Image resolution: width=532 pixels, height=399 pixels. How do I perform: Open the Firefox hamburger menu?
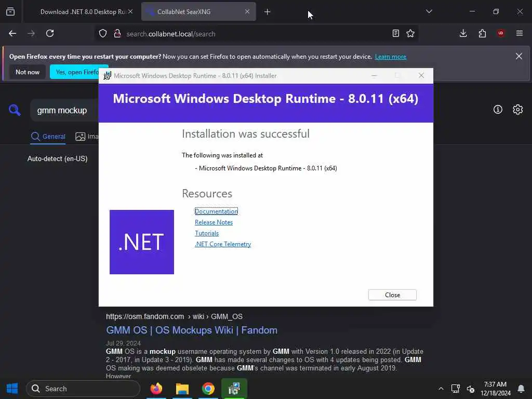(x=520, y=33)
